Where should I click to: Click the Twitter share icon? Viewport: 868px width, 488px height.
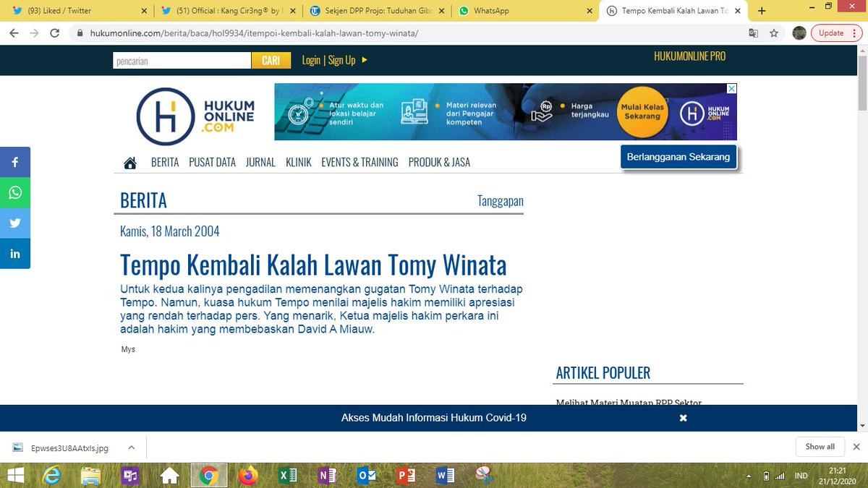coord(15,223)
